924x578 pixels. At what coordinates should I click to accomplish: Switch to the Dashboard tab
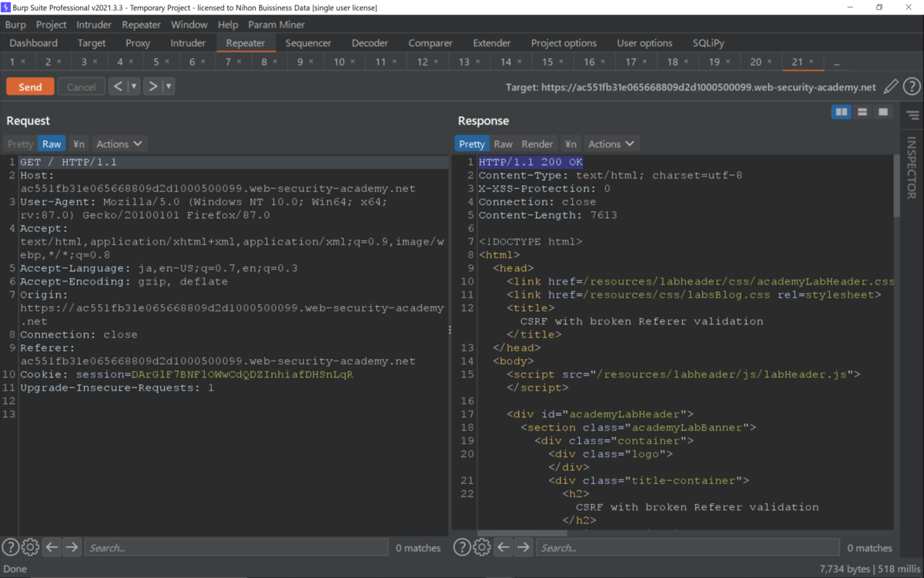(34, 43)
